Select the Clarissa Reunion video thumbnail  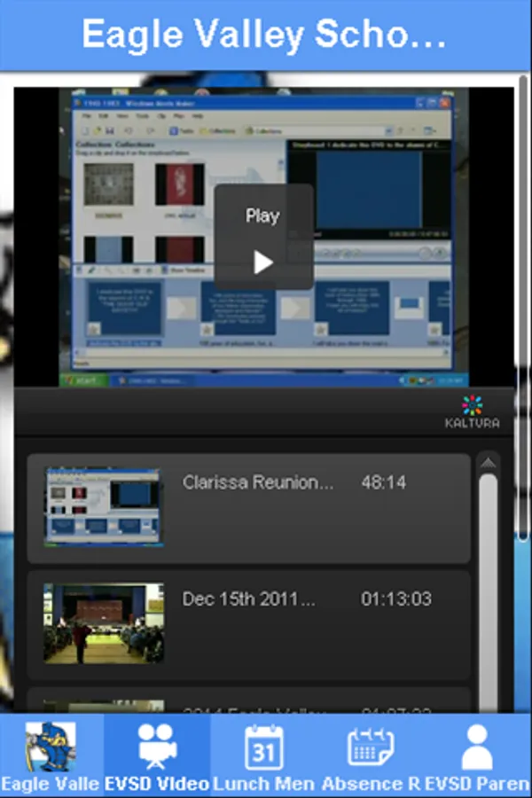(104, 507)
